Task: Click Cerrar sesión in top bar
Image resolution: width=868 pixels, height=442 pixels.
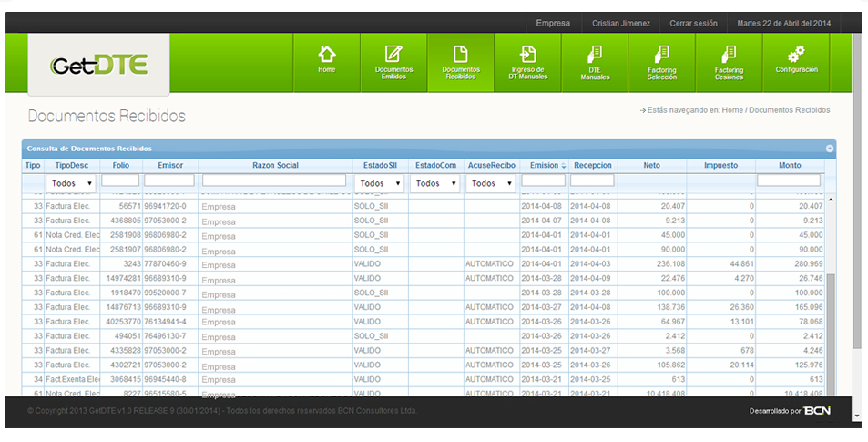Action: [x=693, y=23]
